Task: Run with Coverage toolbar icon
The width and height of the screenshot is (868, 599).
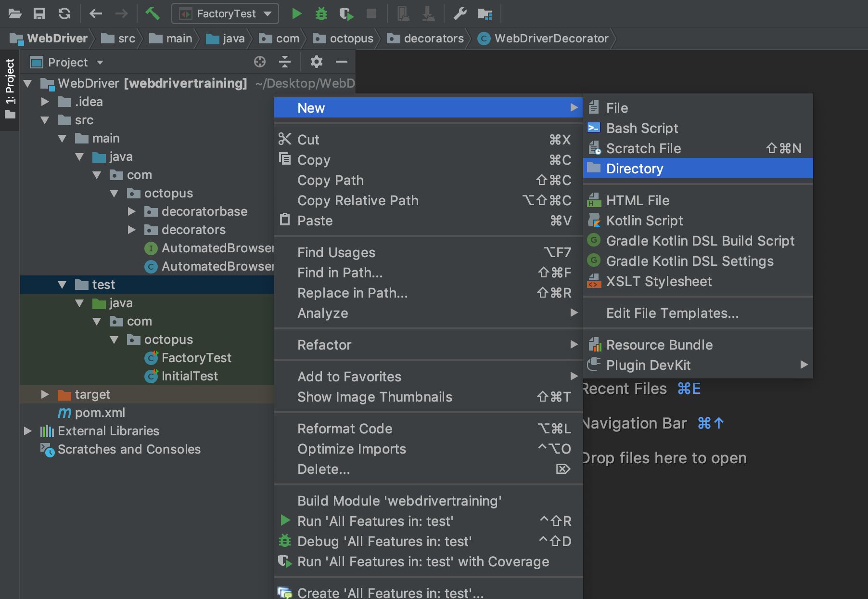Action: (346, 13)
